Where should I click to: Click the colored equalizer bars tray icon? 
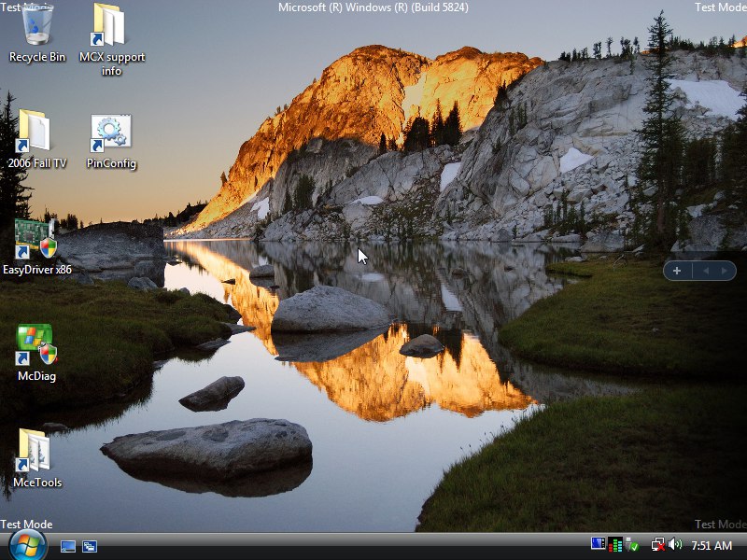[x=615, y=545]
